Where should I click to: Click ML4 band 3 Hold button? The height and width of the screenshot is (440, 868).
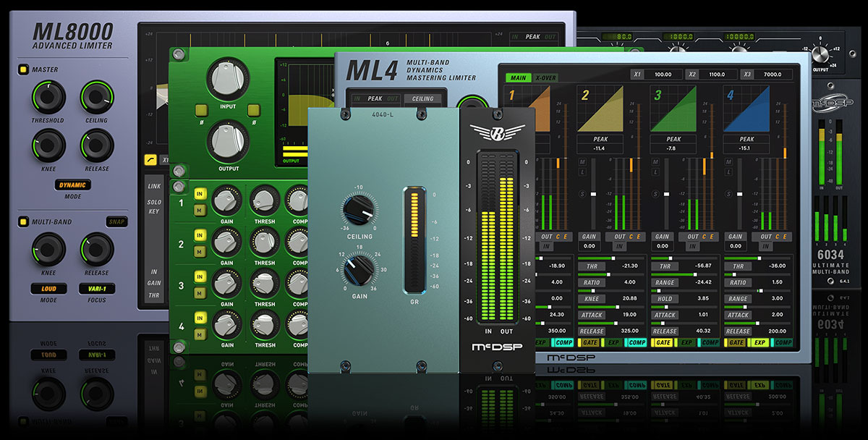[665, 299]
